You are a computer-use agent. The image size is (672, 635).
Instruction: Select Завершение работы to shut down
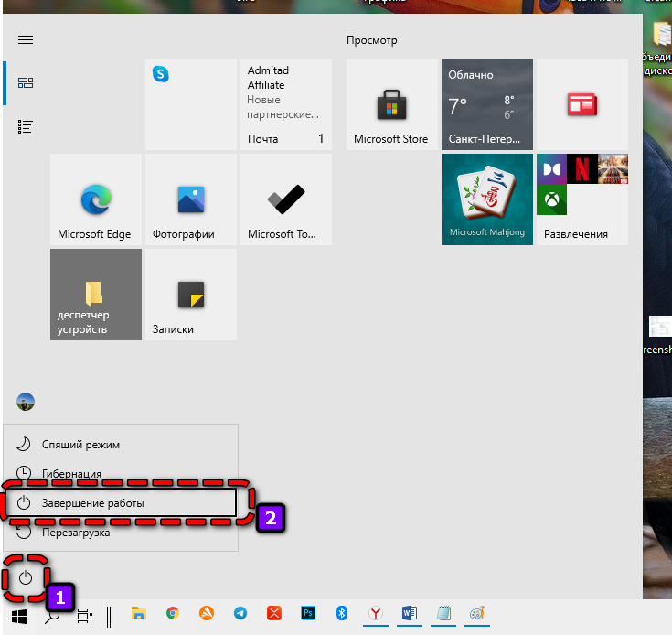121,502
